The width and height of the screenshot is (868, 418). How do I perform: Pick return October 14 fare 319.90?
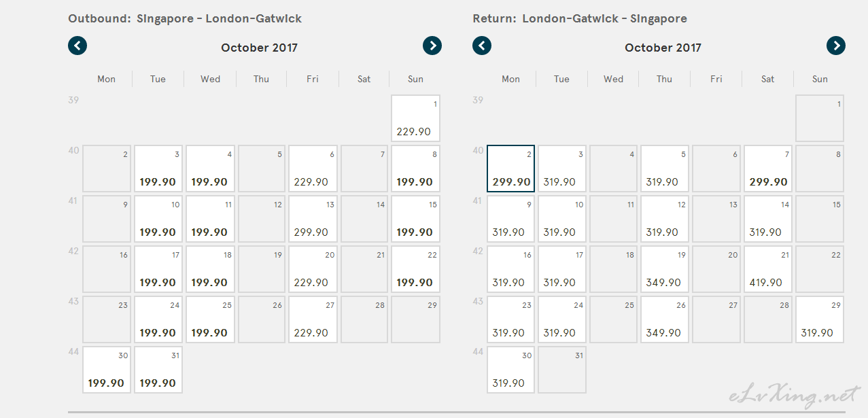coord(768,219)
